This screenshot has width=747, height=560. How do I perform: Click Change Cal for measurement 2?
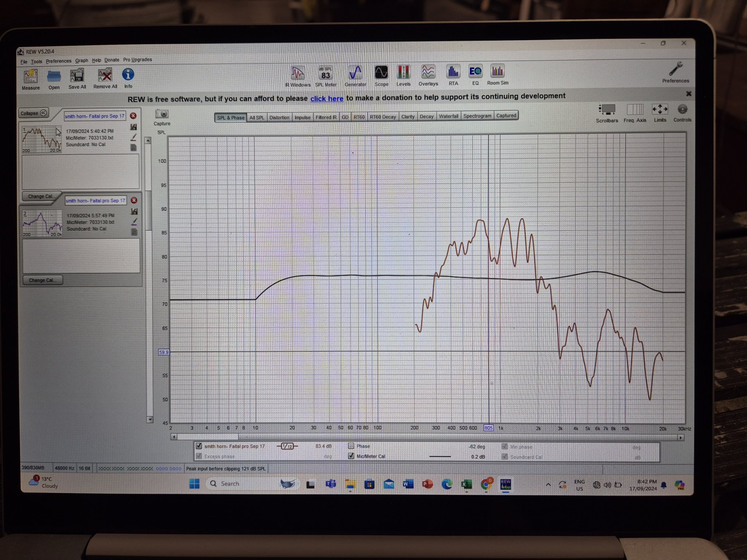[43, 280]
